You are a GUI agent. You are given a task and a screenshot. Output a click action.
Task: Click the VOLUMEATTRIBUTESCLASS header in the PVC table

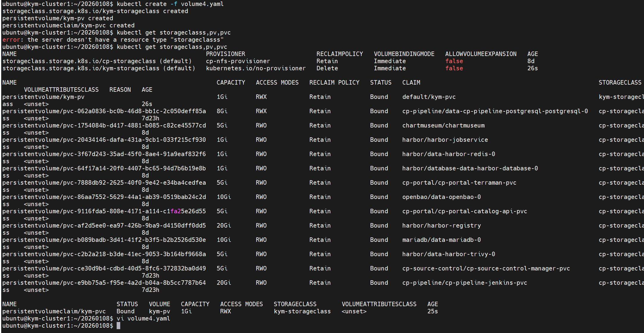click(x=379, y=304)
